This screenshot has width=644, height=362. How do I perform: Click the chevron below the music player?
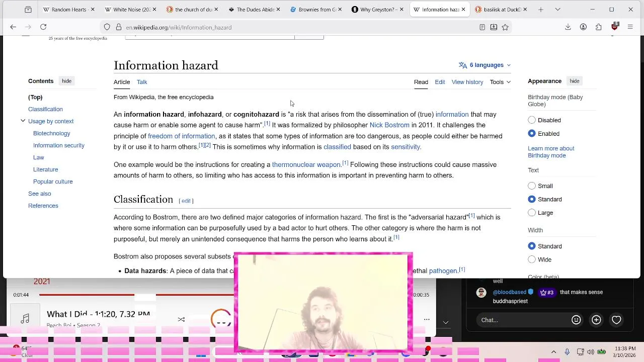[446, 322]
